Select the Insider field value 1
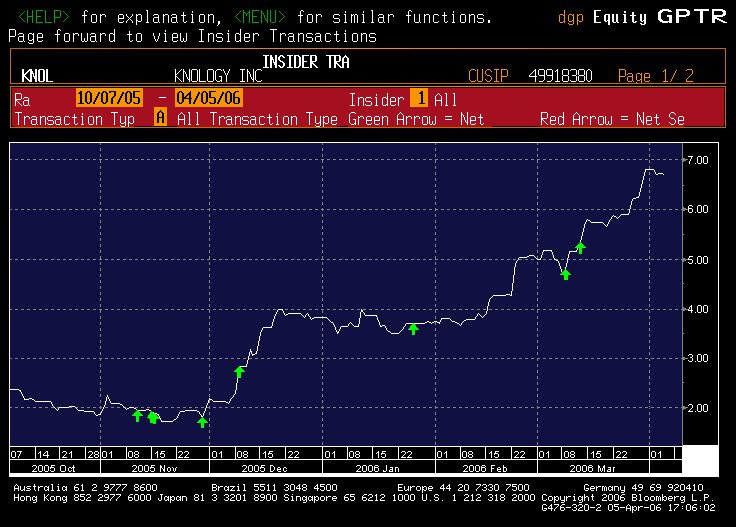Viewport: 736px width, 527px height. 419,98
